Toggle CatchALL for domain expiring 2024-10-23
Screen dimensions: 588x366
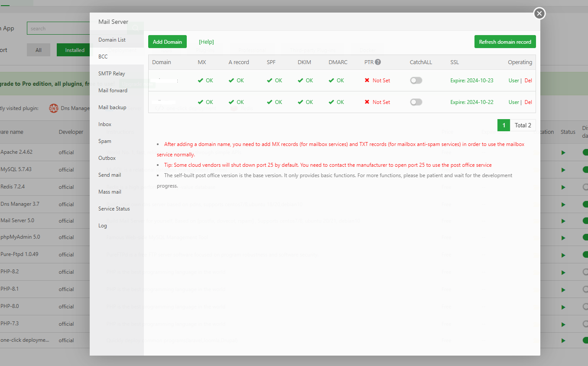pos(416,81)
